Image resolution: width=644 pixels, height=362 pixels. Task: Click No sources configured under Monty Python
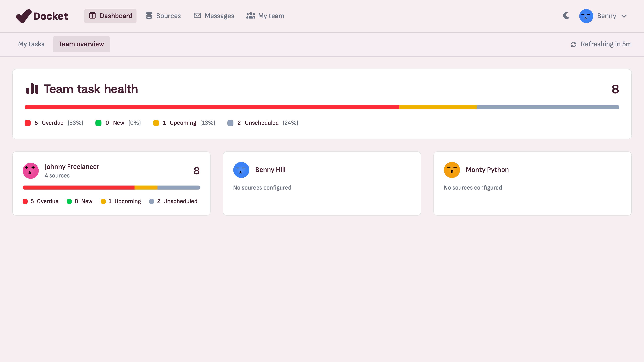point(473,188)
